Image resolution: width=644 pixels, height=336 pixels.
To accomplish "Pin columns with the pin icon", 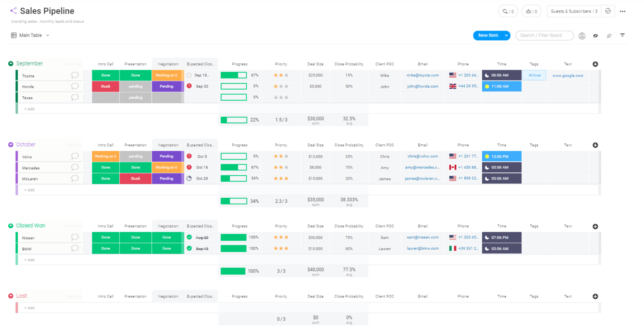I will (x=609, y=36).
